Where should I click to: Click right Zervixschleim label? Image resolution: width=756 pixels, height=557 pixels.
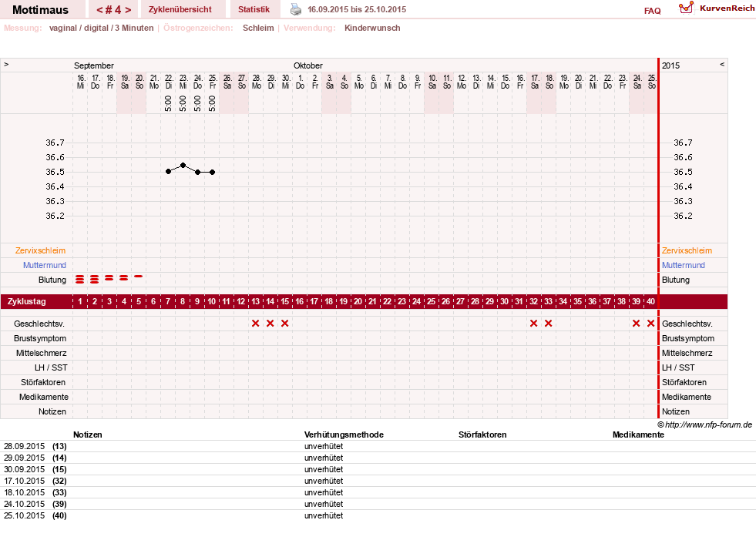click(687, 250)
